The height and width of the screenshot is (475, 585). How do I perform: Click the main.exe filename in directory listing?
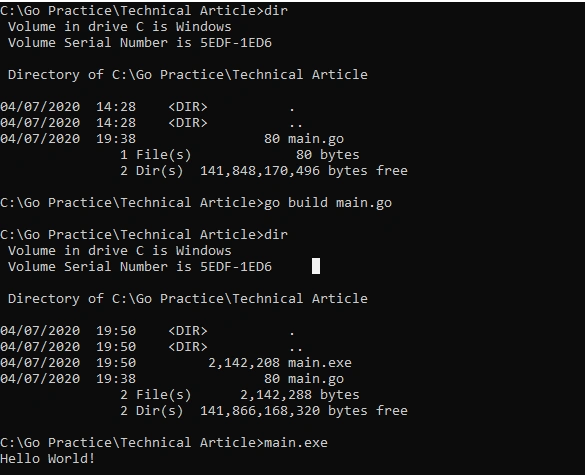pyautogui.click(x=320, y=363)
